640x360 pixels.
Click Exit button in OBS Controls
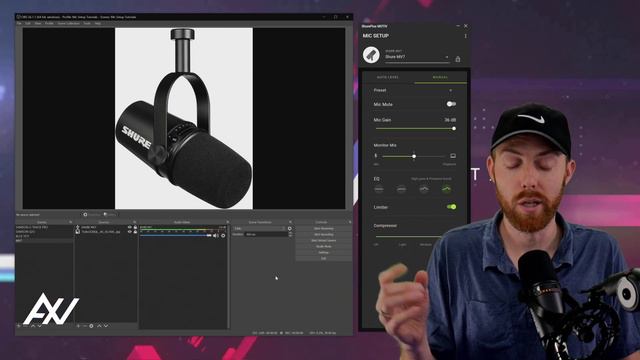324,258
